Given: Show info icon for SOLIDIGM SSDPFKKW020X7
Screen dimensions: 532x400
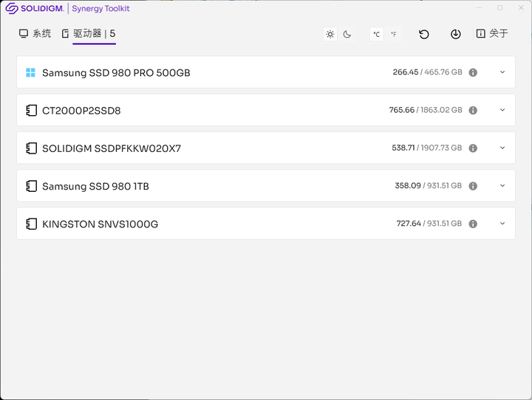Looking at the screenshot, I should click(x=473, y=148).
